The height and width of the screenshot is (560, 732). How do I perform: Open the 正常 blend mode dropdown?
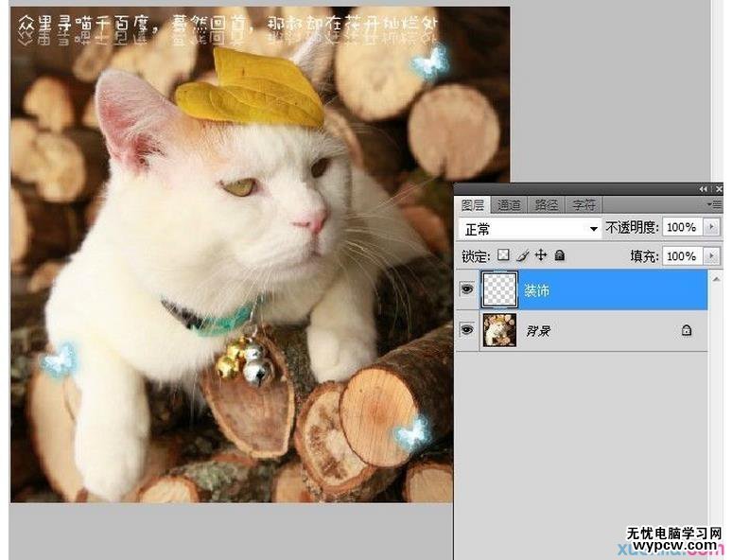coord(530,229)
